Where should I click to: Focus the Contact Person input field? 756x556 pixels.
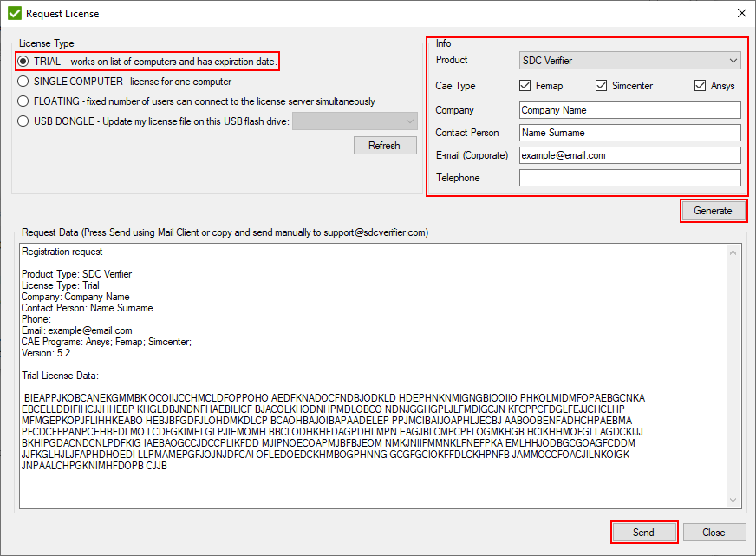click(x=629, y=133)
